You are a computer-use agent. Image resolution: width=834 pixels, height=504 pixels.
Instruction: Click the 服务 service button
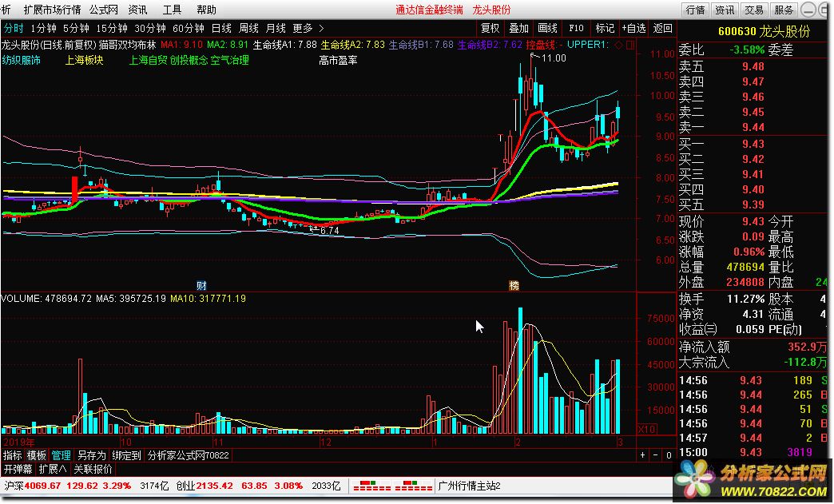tap(784, 10)
